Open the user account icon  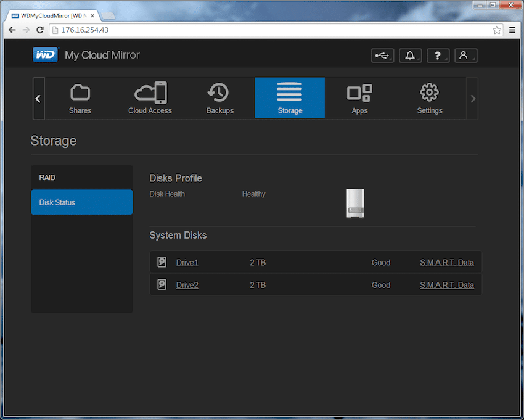coord(466,56)
